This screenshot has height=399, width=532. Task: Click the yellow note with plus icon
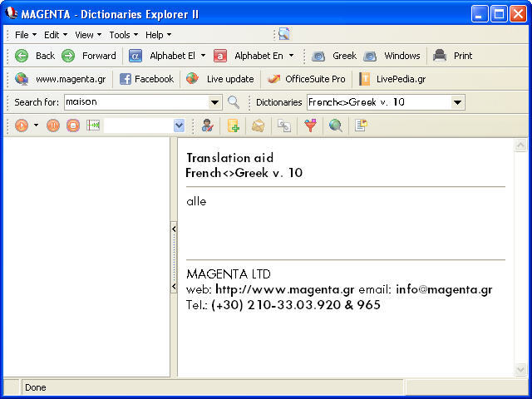[x=234, y=126]
